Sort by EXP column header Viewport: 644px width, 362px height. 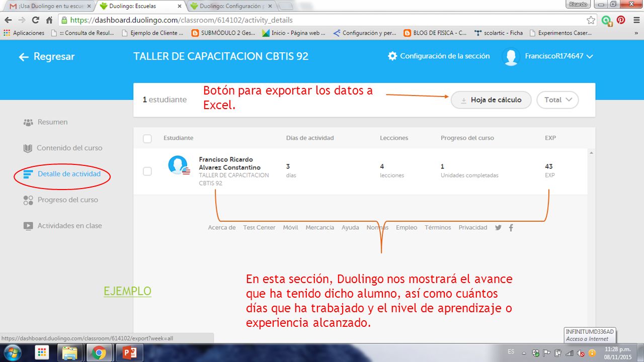tap(550, 138)
